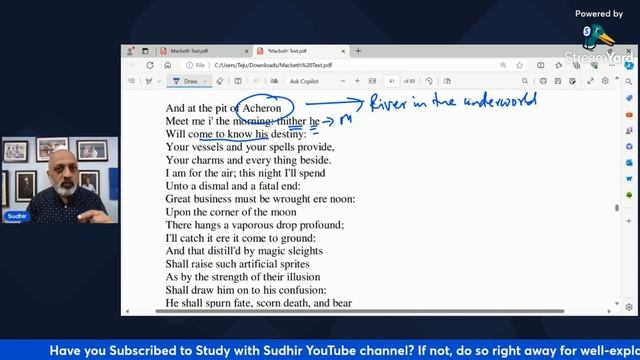Click the Edge profile icon in the title bar
Screen dimensions: 640x360
130,51
